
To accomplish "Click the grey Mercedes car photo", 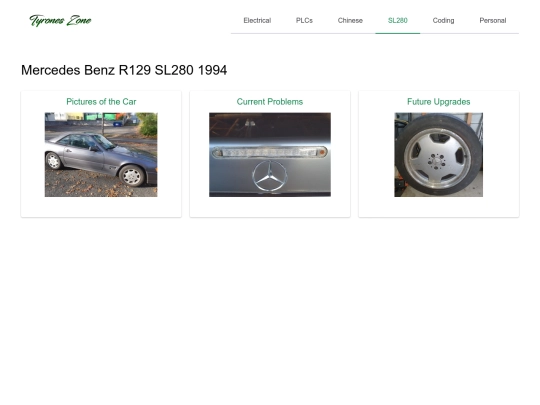I will (101, 155).
